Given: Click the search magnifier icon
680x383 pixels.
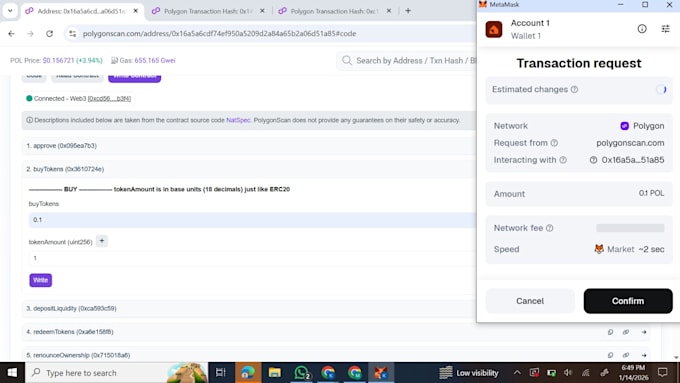Looking at the screenshot, I should [347, 60].
